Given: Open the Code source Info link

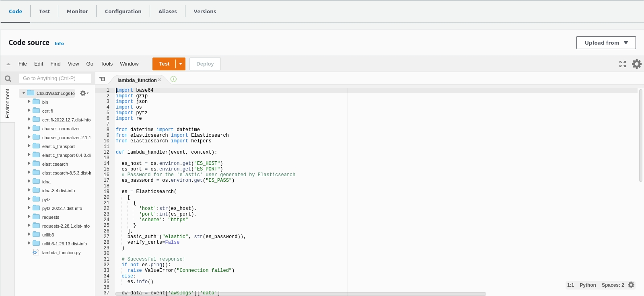Looking at the screenshot, I should (59, 43).
